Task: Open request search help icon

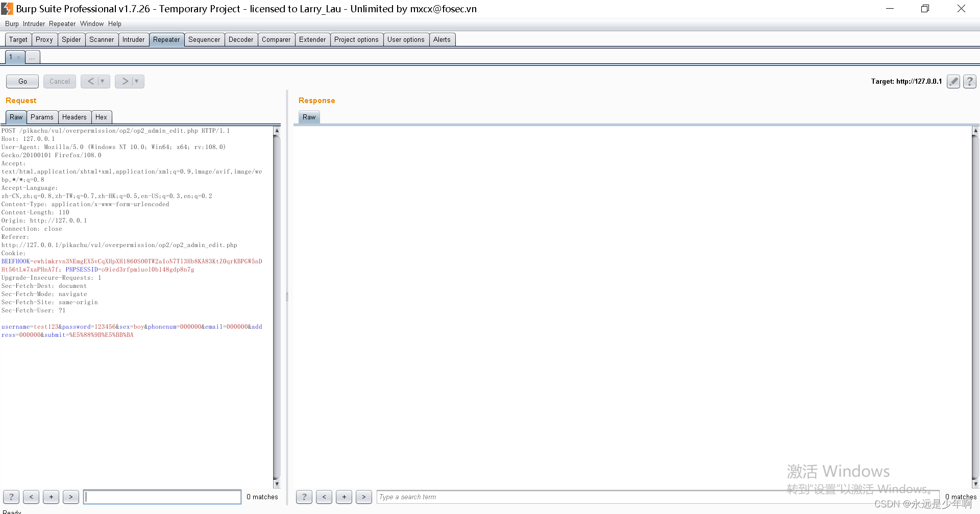Action: (x=11, y=497)
